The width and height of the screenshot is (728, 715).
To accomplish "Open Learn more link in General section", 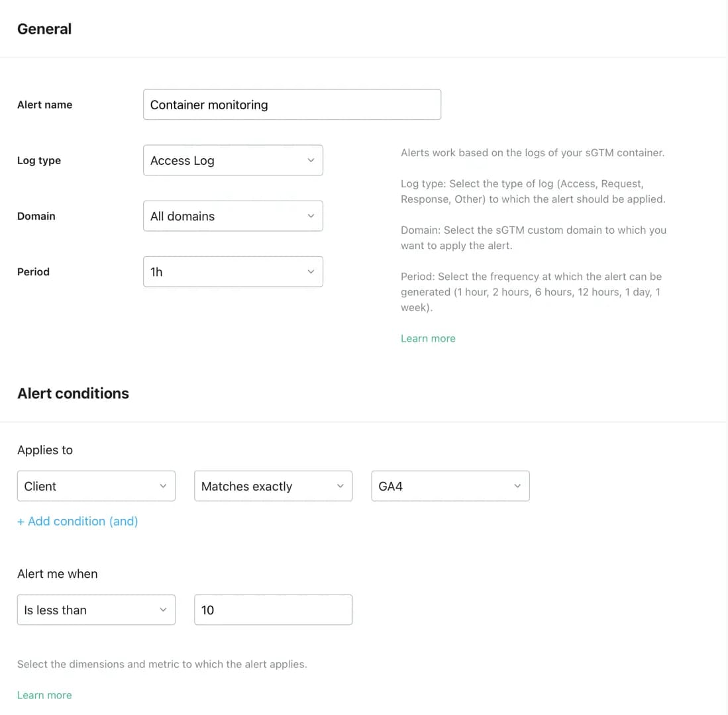I will coord(428,338).
